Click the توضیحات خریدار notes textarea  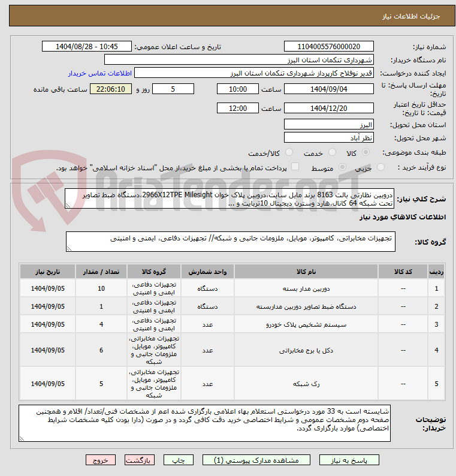point(204,423)
